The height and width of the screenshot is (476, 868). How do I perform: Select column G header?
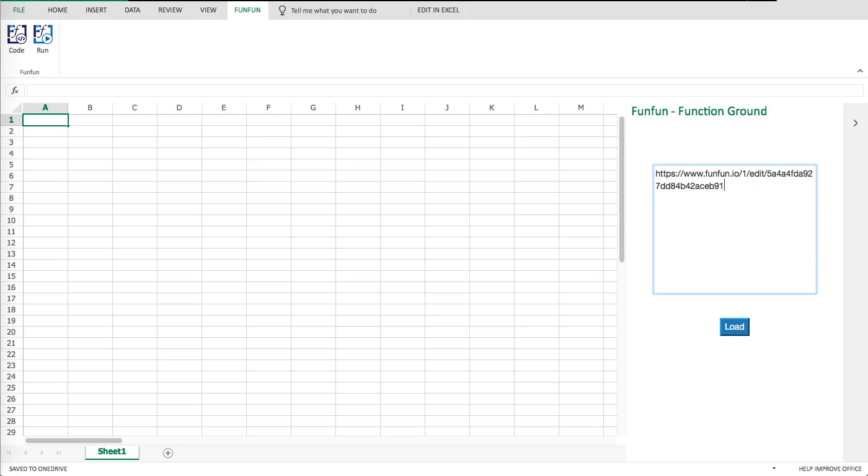(313, 108)
